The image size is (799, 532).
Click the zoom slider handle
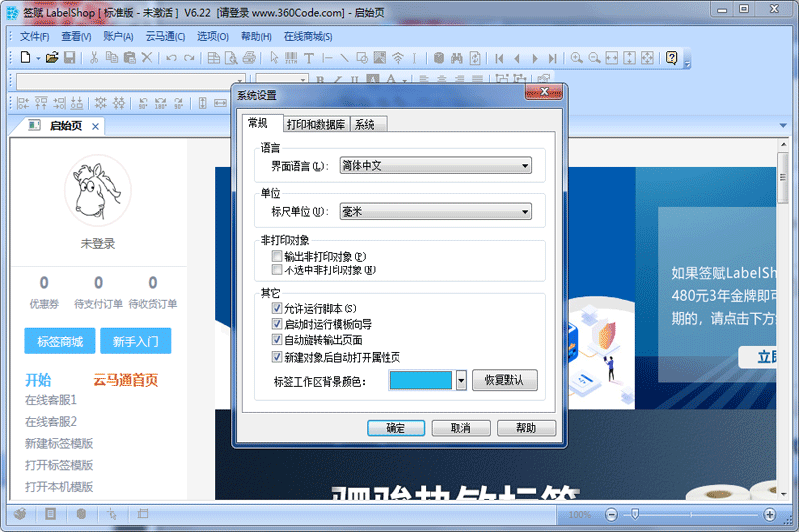click(635, 514)
